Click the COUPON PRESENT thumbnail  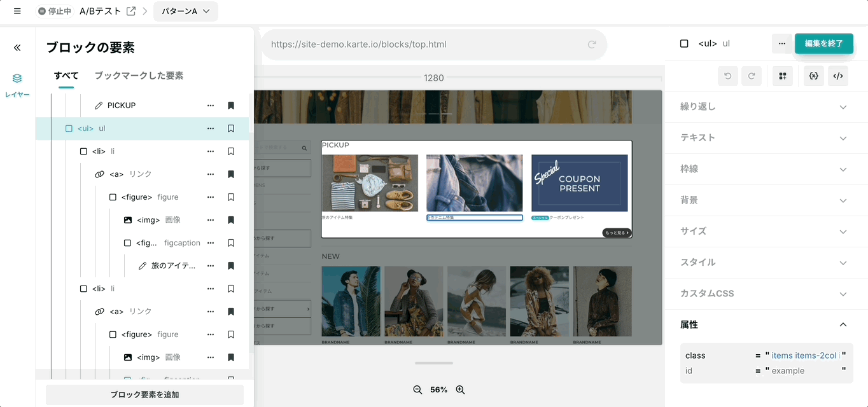(579, 183)
